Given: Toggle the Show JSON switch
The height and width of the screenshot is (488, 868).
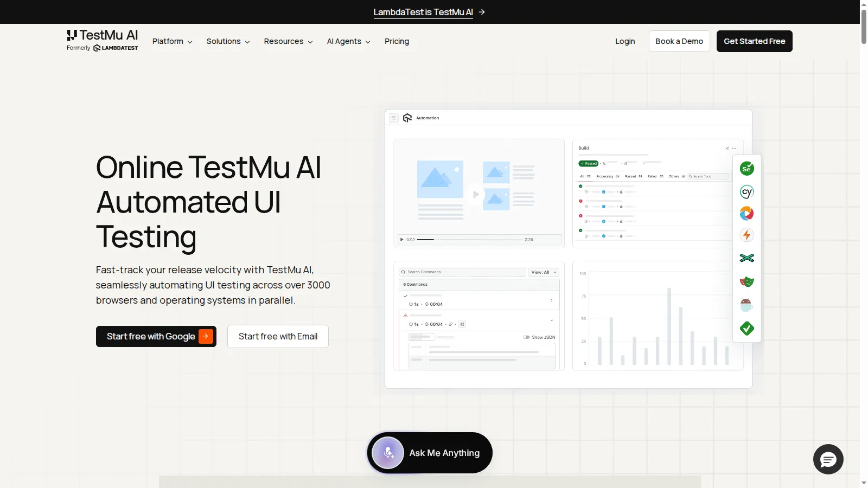Looking at the screenshot, I should point(526,337).
